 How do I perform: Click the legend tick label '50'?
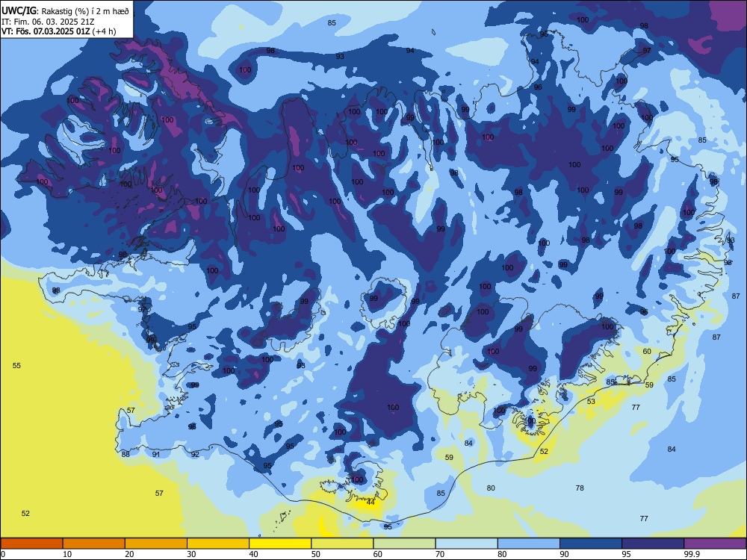coord(316,554)
